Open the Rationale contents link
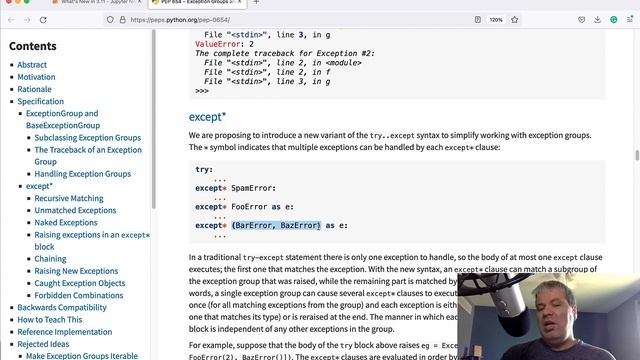Viewport: 640px width, 360px height. point(34,89)
